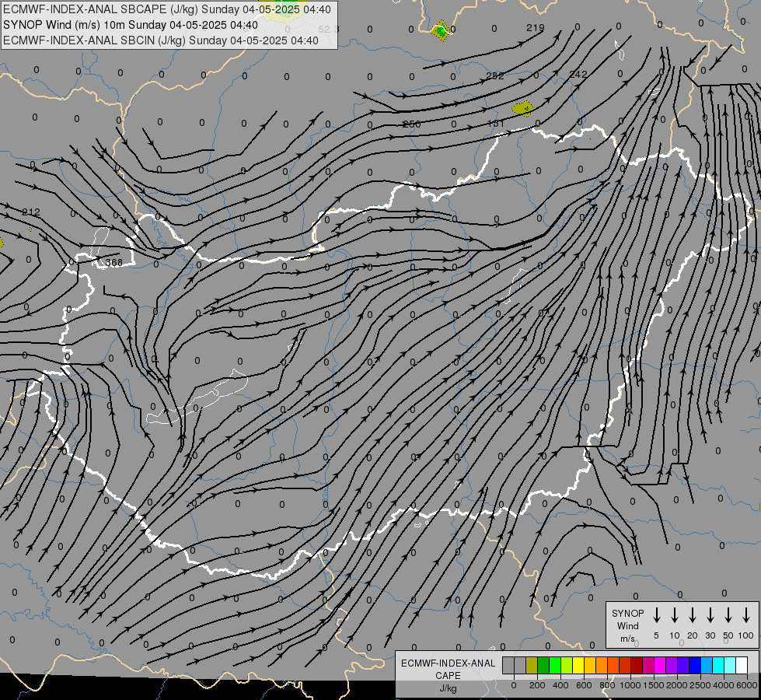Click the 2000 tick label in CAPE legend
The height and width of the screenshot is (700, 761).
[x=677, y=685]
